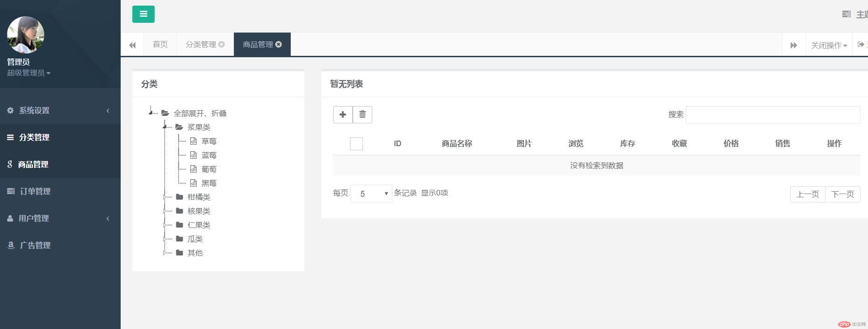Open 订单管理 in the sidebar

[x=60, y=191]
